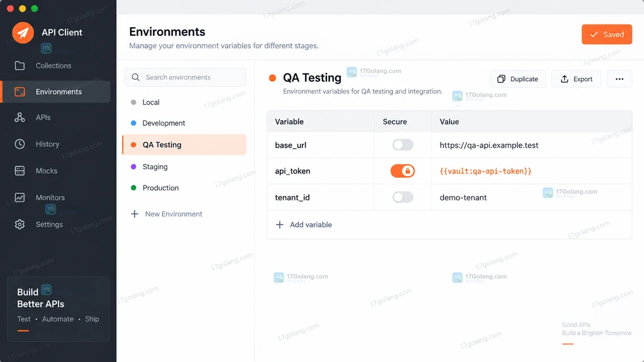Open Monitors in the sidebar
Viewport: 644px width, 362px height.
point(50,197)
